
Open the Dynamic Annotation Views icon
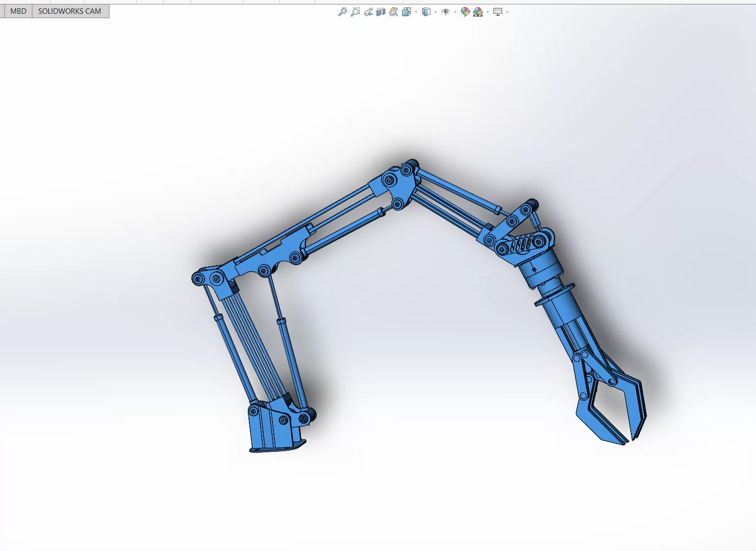[x=394, y=12]
